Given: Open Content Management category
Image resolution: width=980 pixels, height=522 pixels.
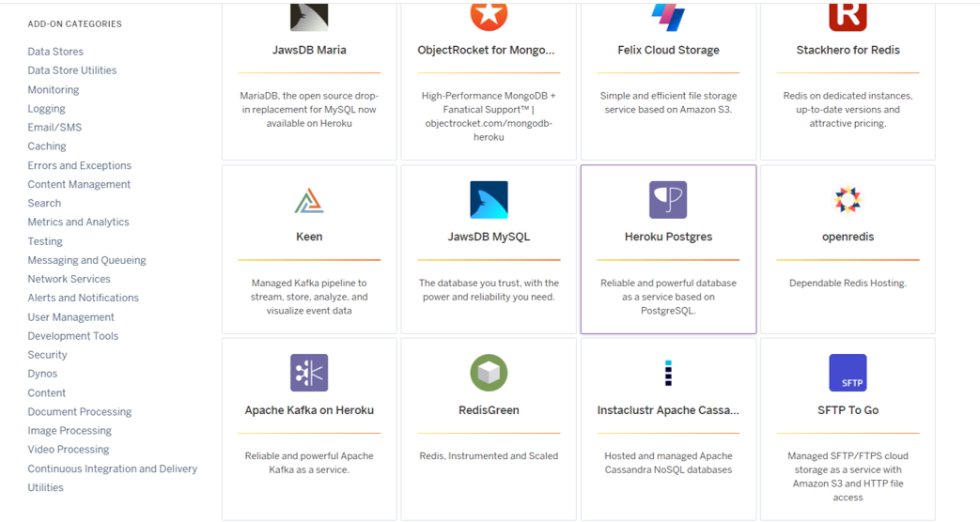Looking at the screenshot, I should [x=79, y=184].
